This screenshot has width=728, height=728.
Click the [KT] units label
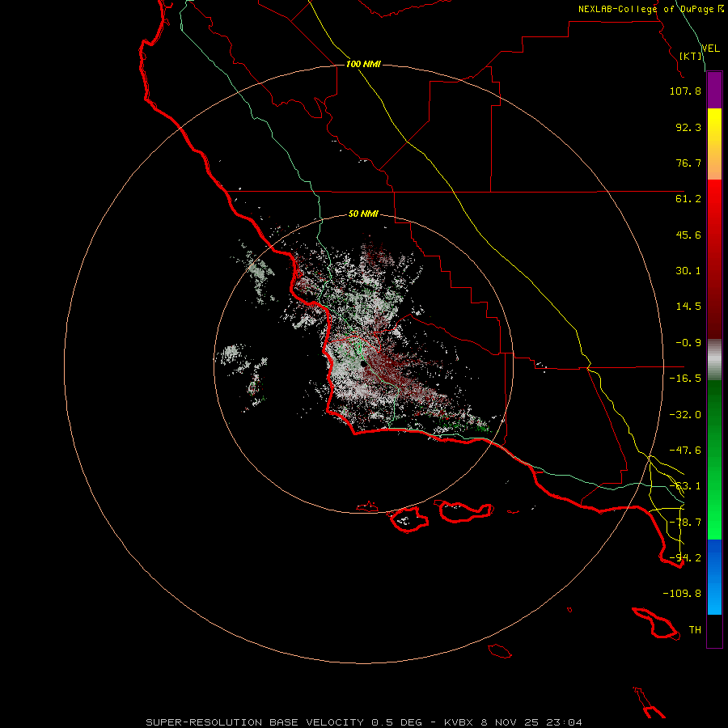[x=691, y=56]
